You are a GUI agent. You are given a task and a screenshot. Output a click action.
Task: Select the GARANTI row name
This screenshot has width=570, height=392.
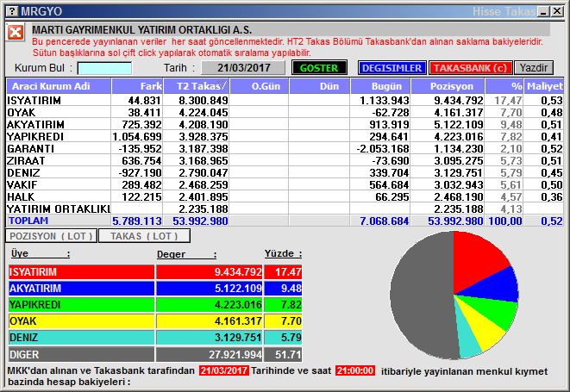click(30, 148)
